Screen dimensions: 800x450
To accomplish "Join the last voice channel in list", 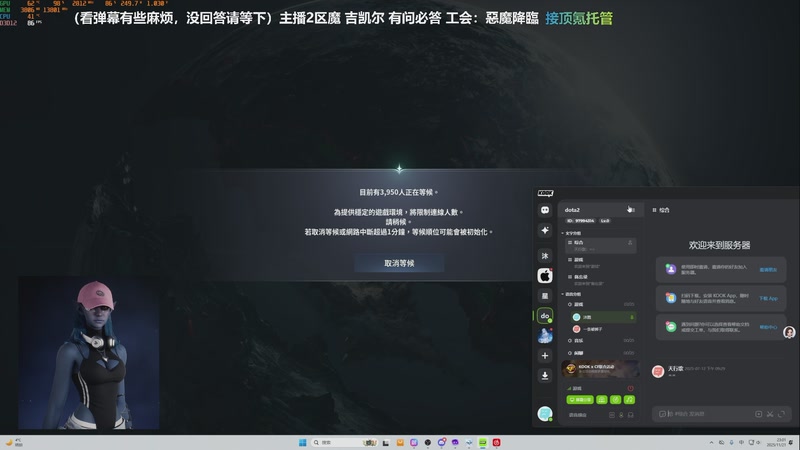I will pyautogui.click(x=601, y=353).
